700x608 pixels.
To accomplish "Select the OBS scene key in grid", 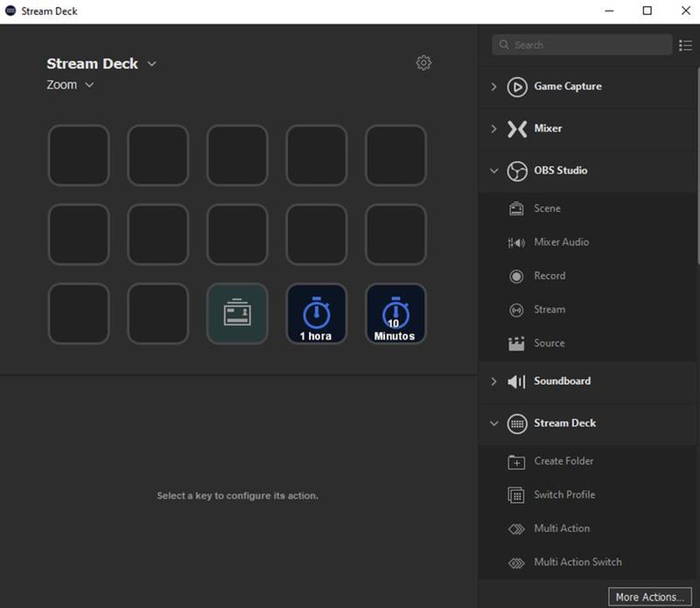I will tap(237, 314).
